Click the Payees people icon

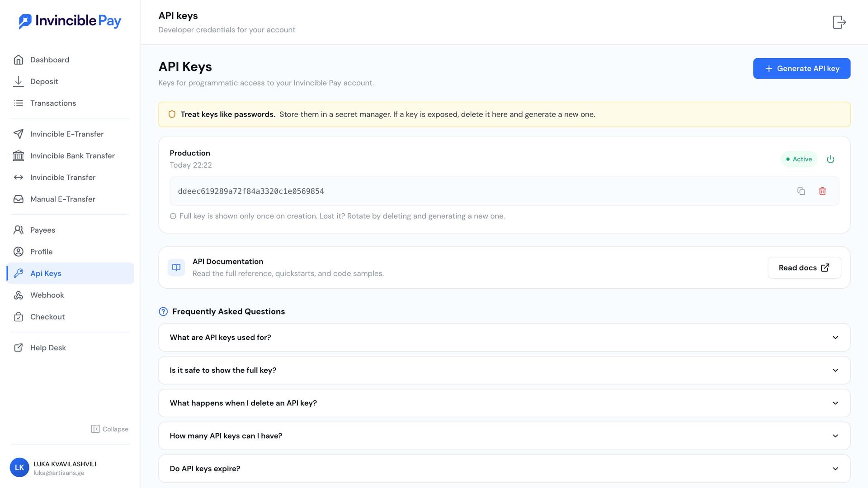click(x=19, y=230)
